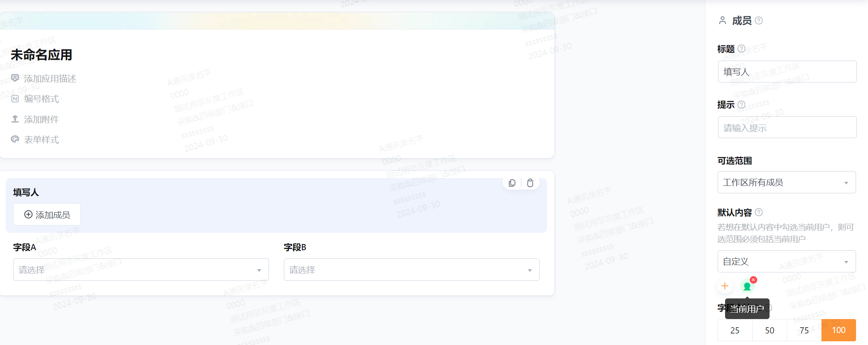Open the help icon beside the 成员 heading

coord(759,21)
